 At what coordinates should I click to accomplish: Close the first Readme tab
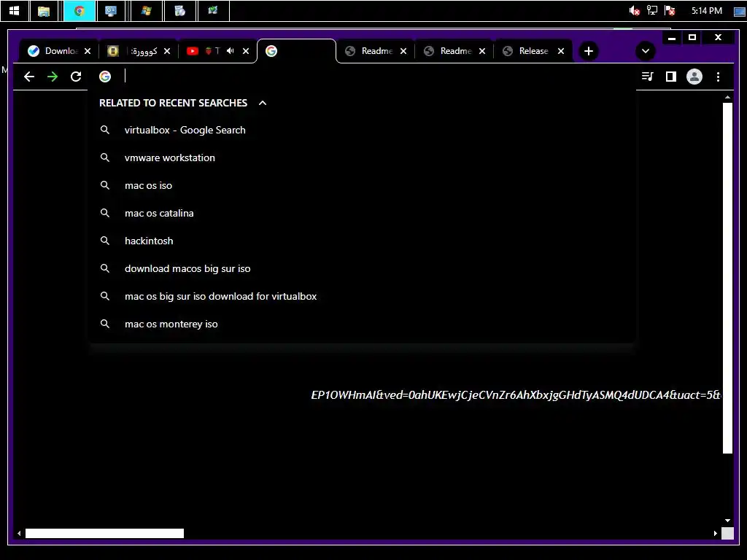pyautogui.click(x=403, y=51)
